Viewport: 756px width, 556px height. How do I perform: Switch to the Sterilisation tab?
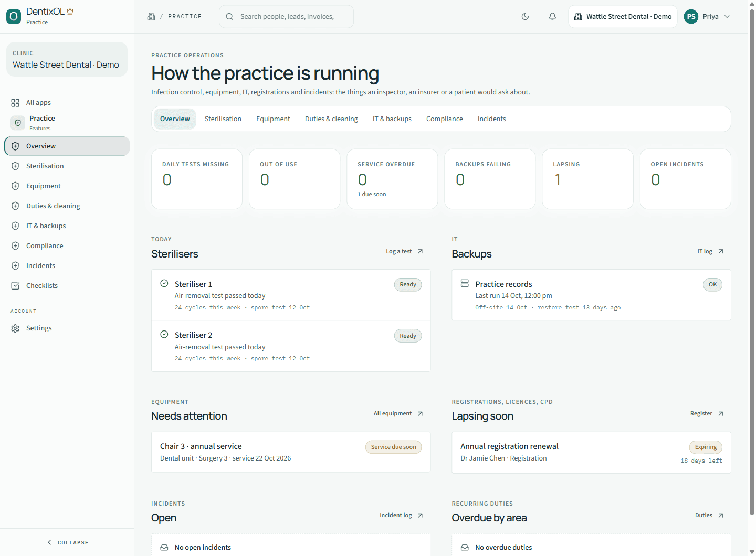223,119
